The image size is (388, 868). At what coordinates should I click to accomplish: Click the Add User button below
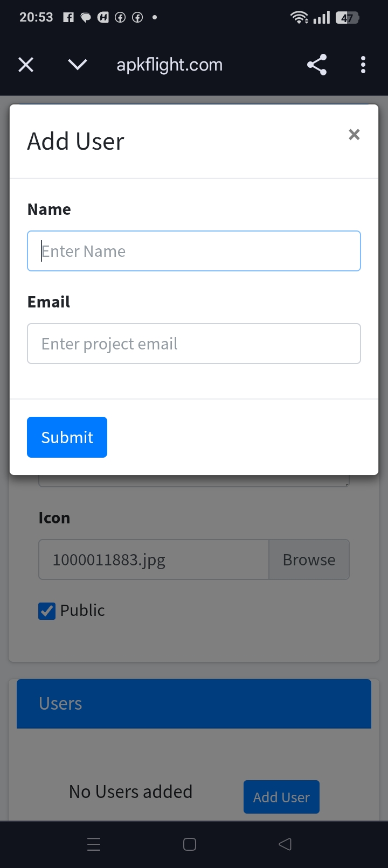coord(281,797)
